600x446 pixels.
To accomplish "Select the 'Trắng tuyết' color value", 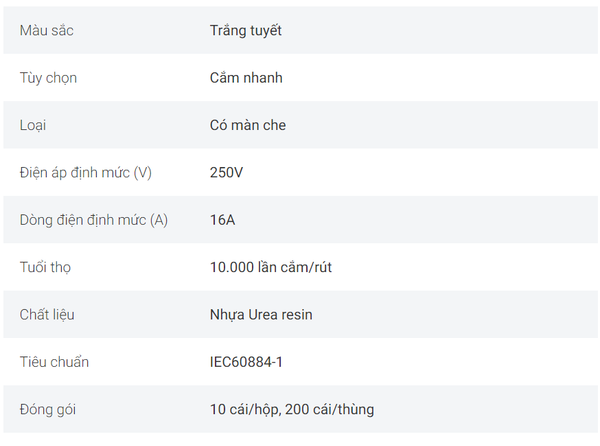I will click(246, 30).
